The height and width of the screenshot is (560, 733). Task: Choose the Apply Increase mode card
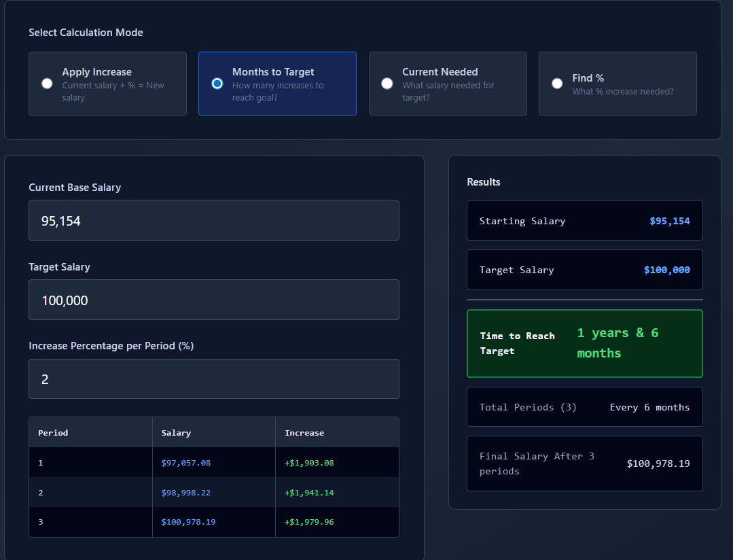click(x=107, y=84)
